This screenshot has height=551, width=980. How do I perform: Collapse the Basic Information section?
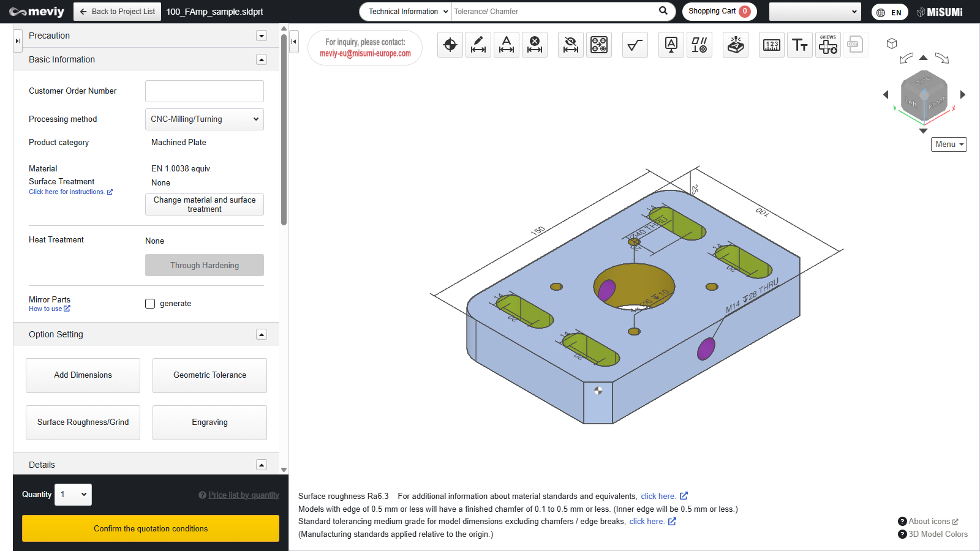coord(262,59)
